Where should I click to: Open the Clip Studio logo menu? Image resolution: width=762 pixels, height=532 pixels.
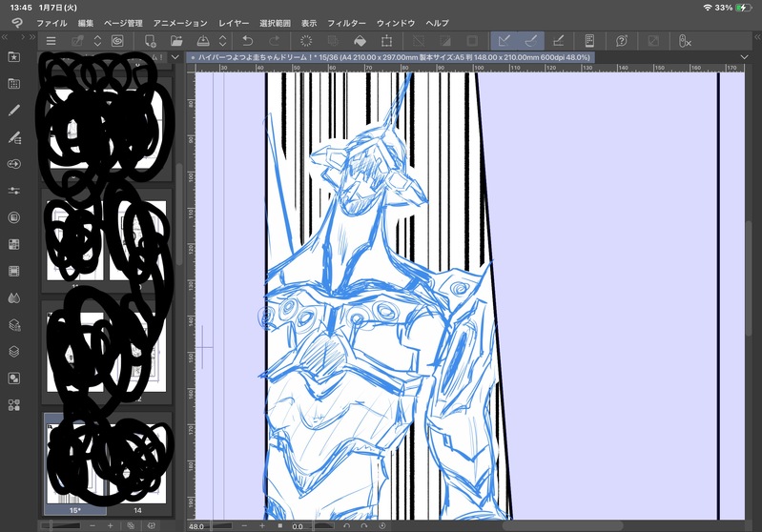(x=16, y=23)
